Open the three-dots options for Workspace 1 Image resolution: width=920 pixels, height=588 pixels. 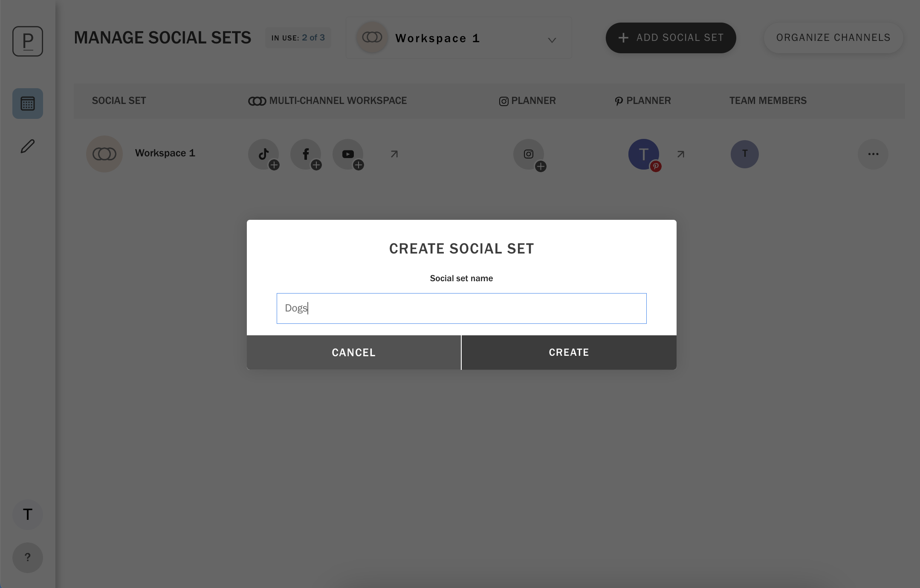point(873,154)
